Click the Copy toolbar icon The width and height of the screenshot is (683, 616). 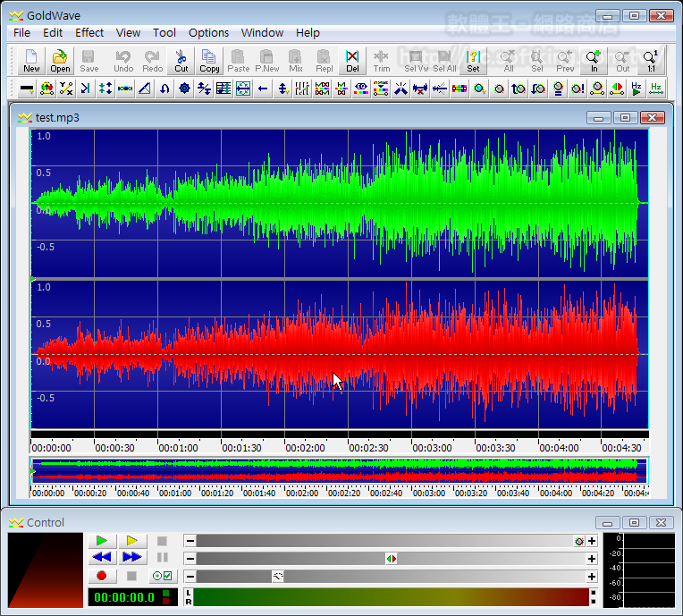[x=210, y=61]
